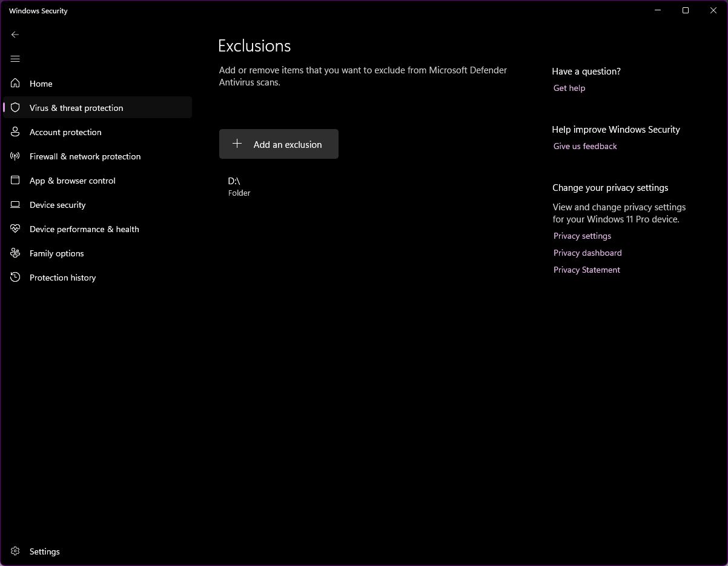728x566 pixels.
Task: Click the Device security laptop icon
Action: point(15,205)
